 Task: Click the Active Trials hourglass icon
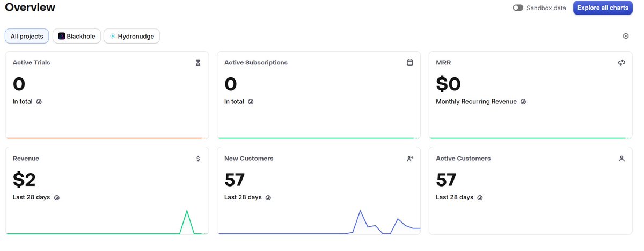(x=198, y=63)
